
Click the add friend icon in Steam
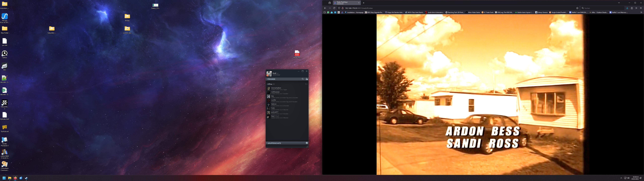coord(307,79)
